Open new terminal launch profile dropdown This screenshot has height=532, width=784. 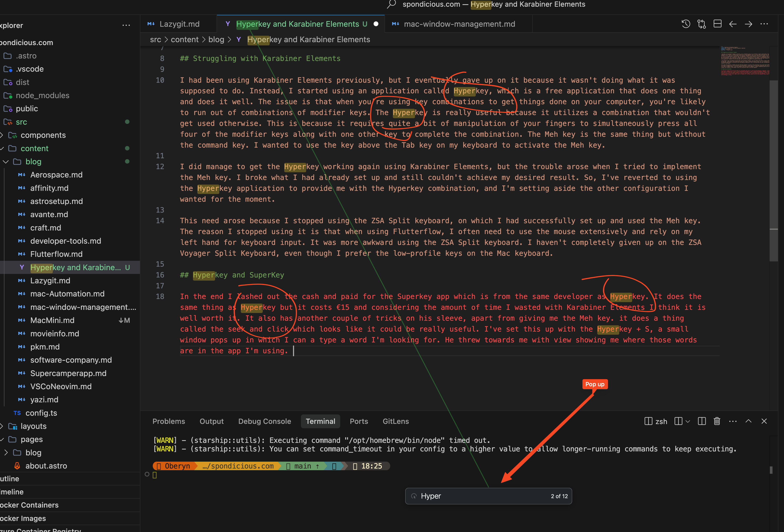coord(688,422)
